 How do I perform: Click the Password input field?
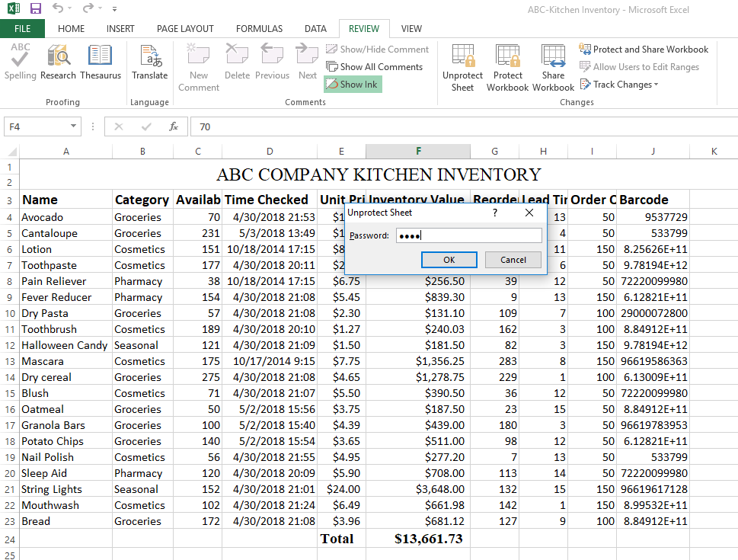[x=458, y=235]
